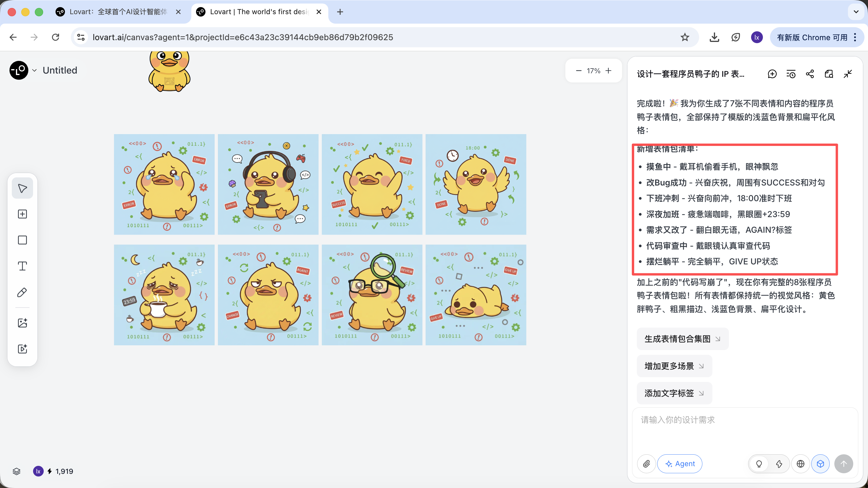Image resolution: width=868 pixels, height=488 pixels.
Task: Toggle the lightning fast mode
Action: tap(779, 464)
